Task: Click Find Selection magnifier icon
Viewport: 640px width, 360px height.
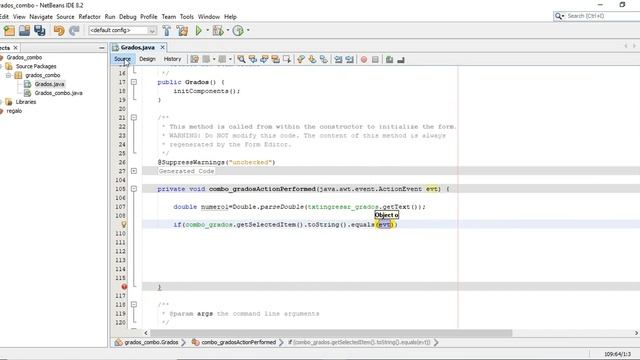Action: (x=242, y=60)
